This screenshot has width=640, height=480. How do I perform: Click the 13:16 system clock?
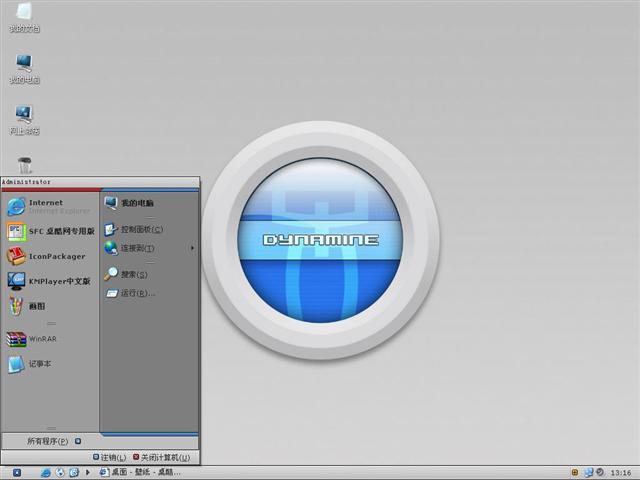pyautogui.click(x=621, y=473)
